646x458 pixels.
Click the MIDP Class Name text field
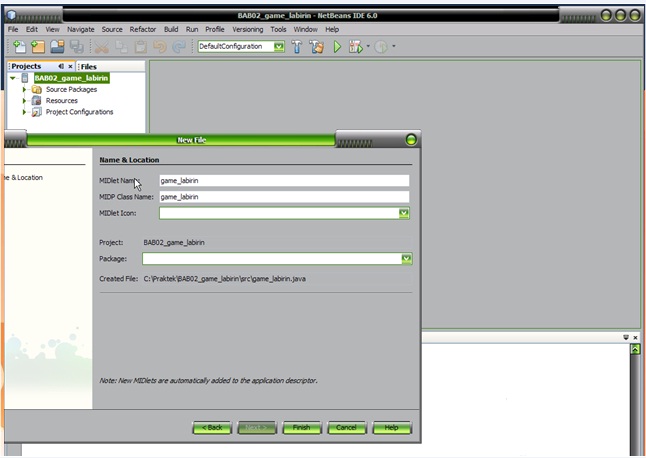point(284,197)
